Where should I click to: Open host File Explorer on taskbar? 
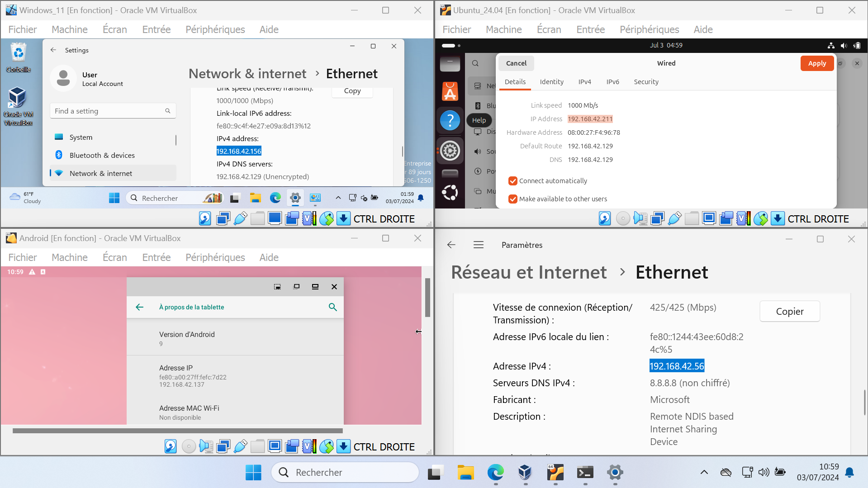(x=465, y=473)
